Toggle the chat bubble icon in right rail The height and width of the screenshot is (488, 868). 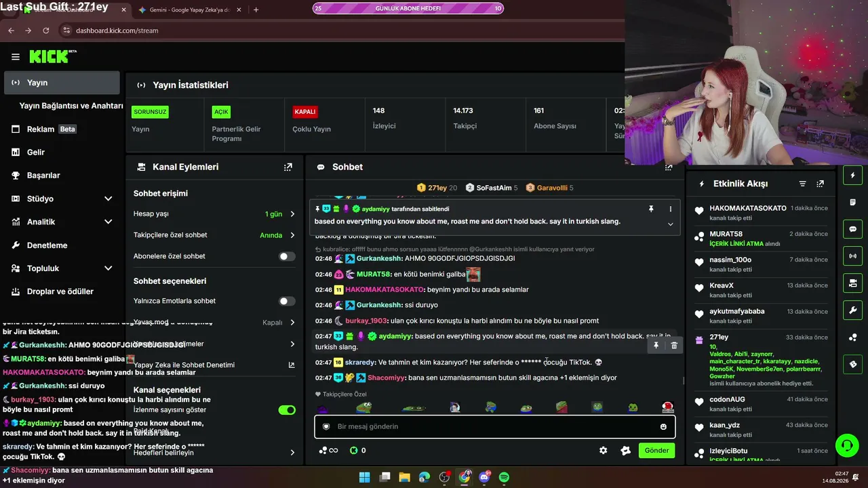point(852,229)
